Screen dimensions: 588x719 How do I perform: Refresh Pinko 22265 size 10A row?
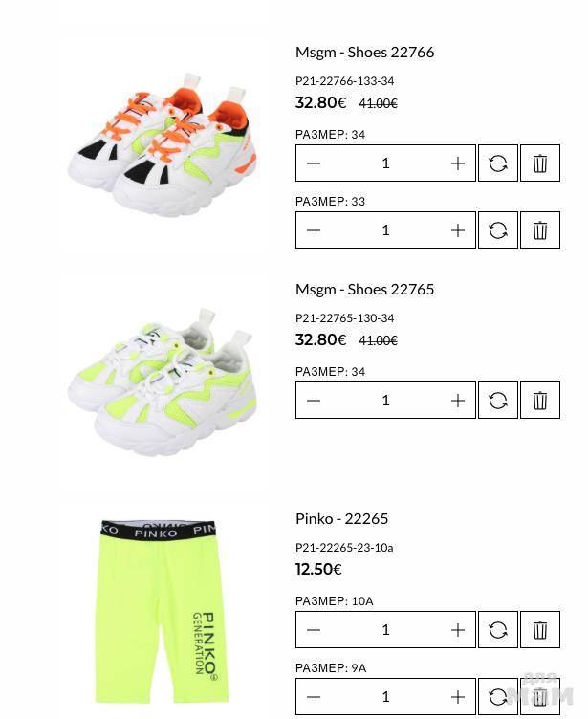(497, 629)
